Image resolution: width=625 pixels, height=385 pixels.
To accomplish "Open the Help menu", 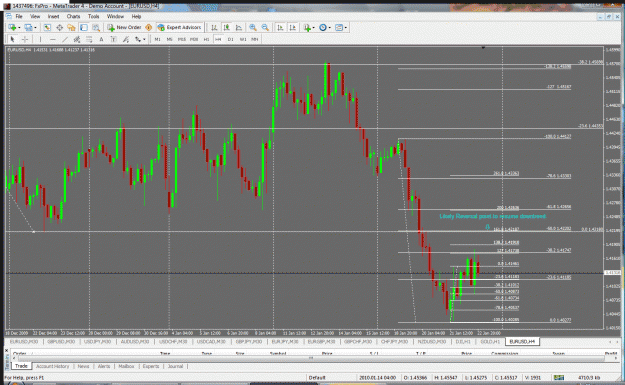I will pos(136,16).
